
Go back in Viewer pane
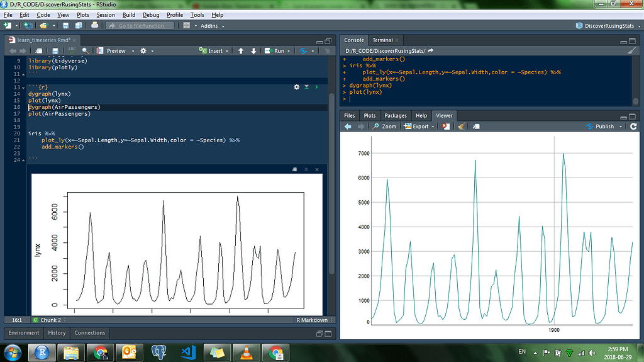(348, 127)
